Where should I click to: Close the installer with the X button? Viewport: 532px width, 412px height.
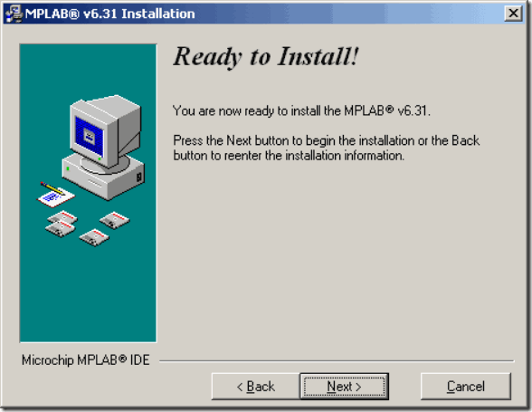click(x=513, y=14)
